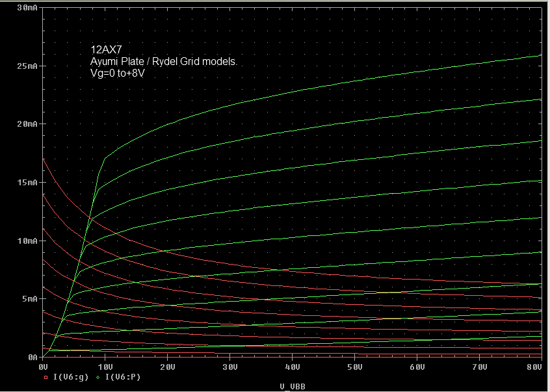Image resolution: width=550 pixels, height=392 pixels.
Task: Click the 12AX7 annotation text
Action: click(106, 50)
